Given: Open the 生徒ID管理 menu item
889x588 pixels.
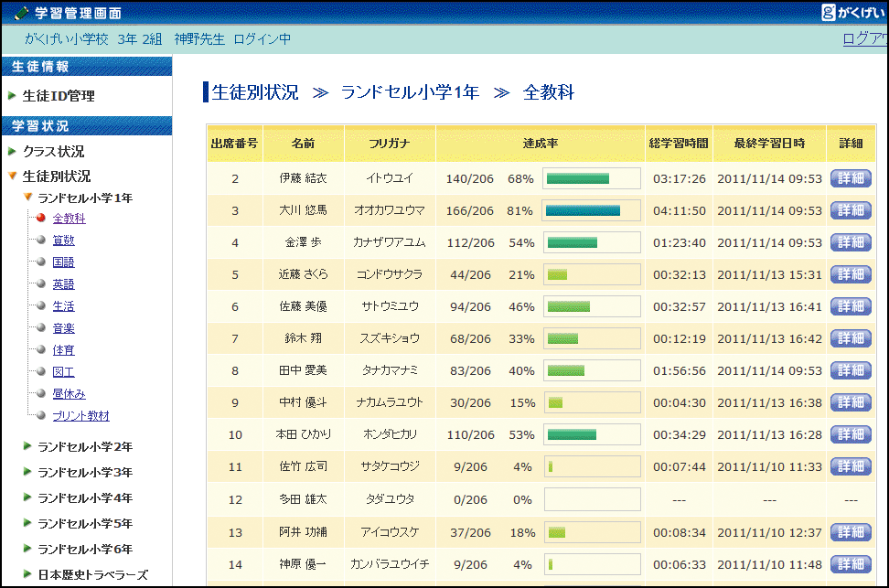Looking at the screenshot, I should point(59,96).
